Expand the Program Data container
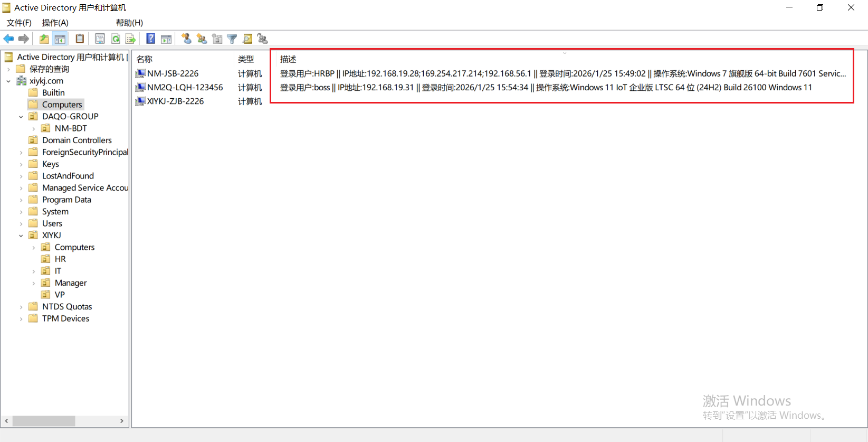 tap(21, 200)
